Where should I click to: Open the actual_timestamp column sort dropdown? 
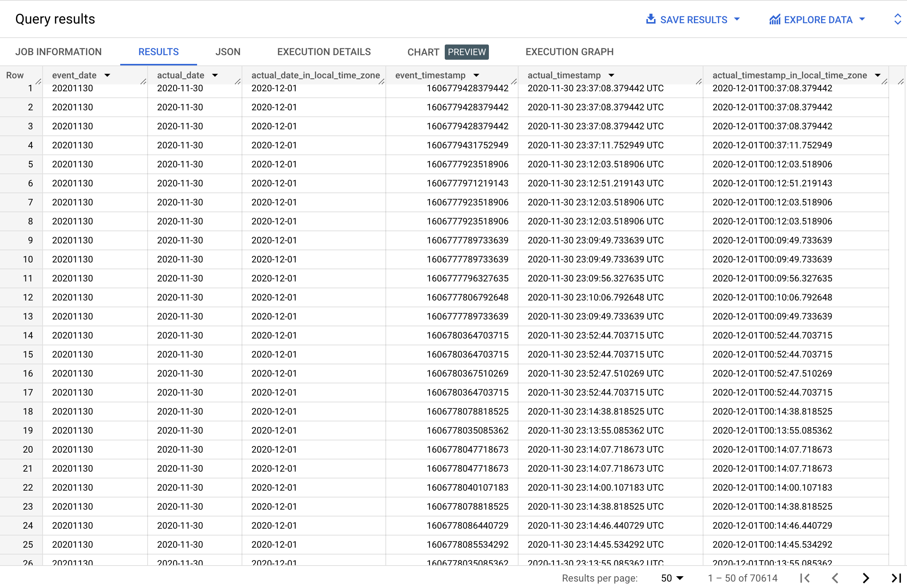(x=612, y=75)
